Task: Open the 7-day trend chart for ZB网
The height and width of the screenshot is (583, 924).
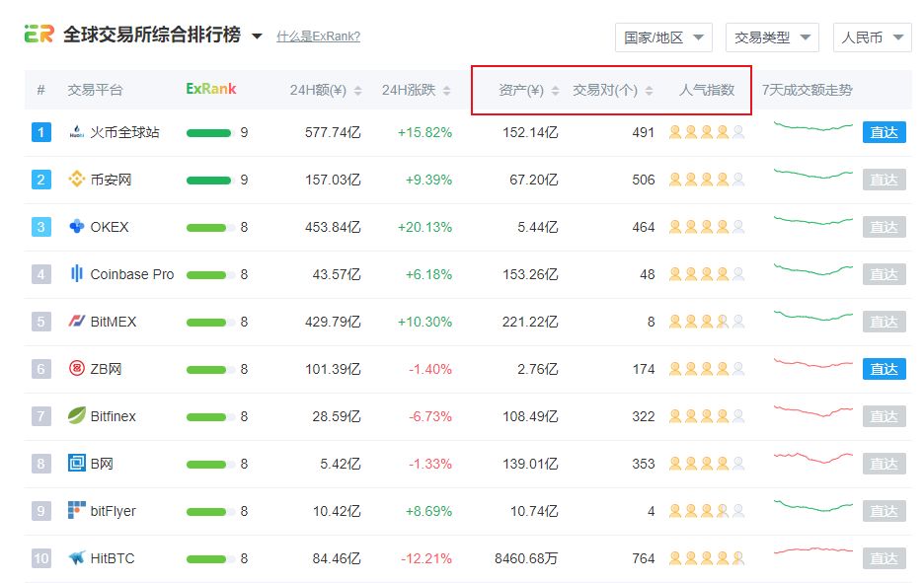Action: (x=813, y=363)
